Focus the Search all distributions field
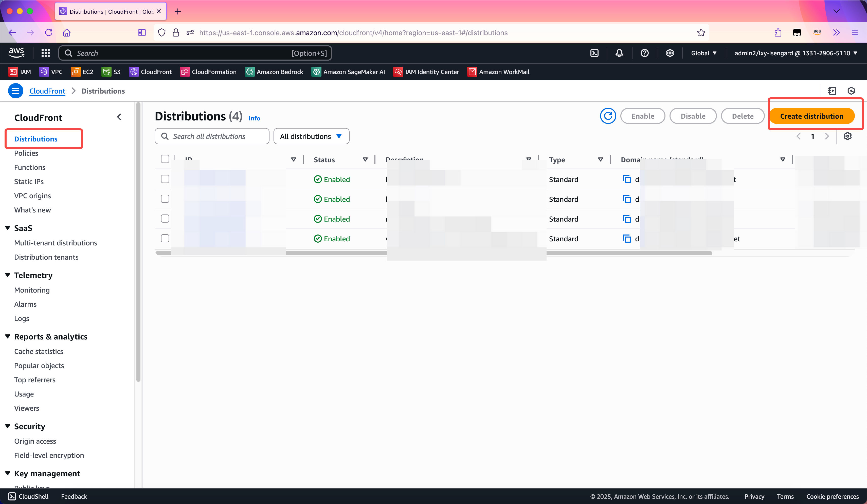Image resolution: width=867 pixels, height=504 pixels. click(212, 136)
